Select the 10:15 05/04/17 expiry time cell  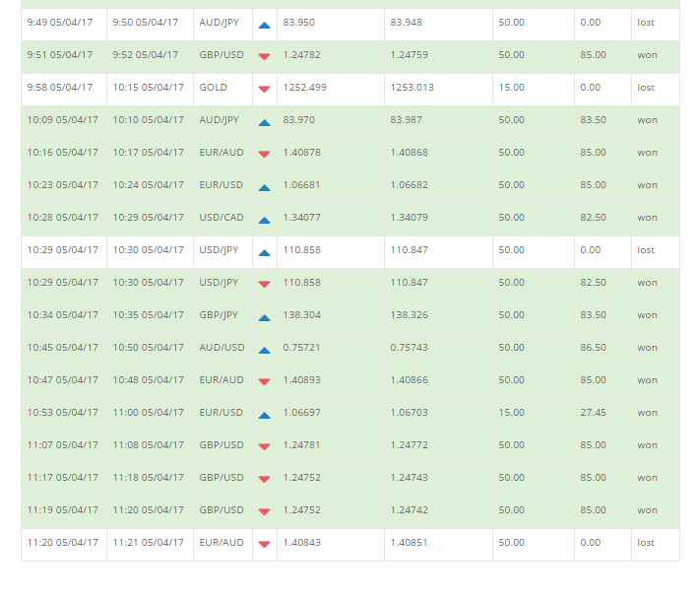click(149, 88)
